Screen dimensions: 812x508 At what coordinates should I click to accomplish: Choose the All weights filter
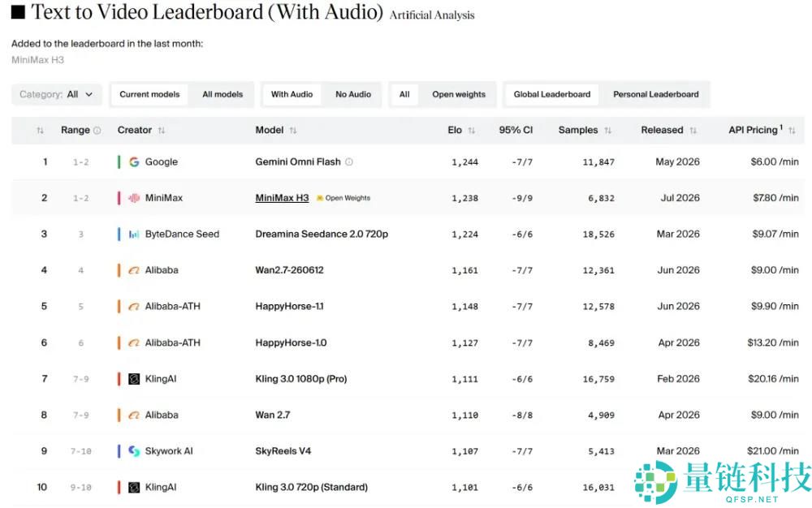pos(404,94)
